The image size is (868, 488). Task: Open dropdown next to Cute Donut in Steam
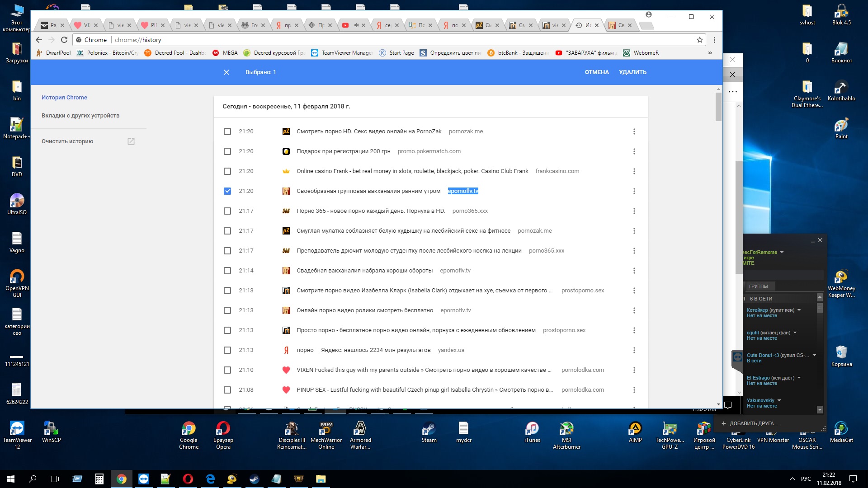pos(814,355)
